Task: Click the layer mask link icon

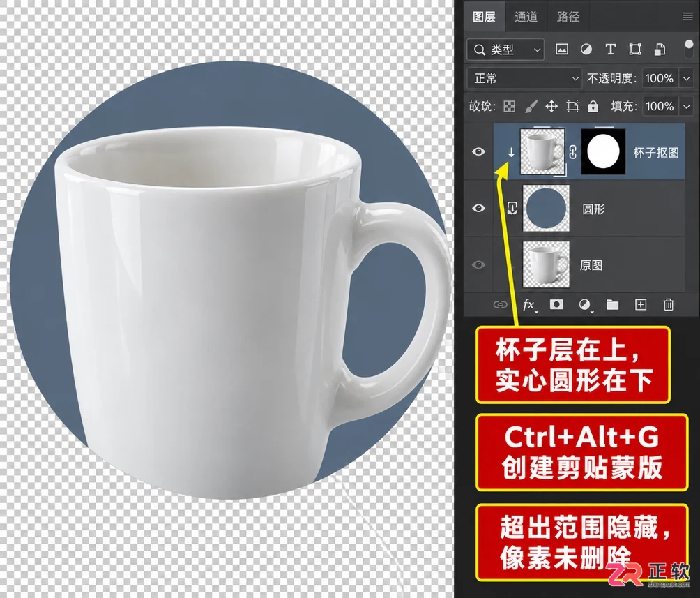Action: (x=573, y=152)
